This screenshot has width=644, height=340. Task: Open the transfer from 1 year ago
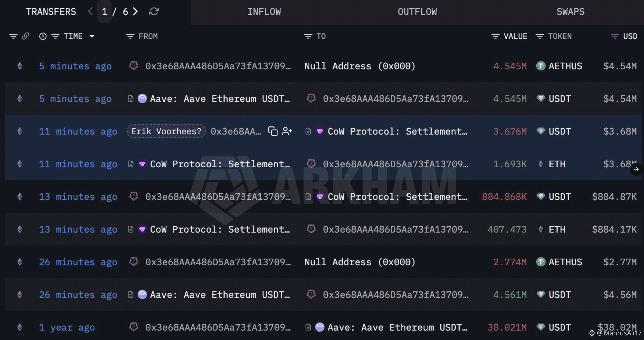click(67, 327)
